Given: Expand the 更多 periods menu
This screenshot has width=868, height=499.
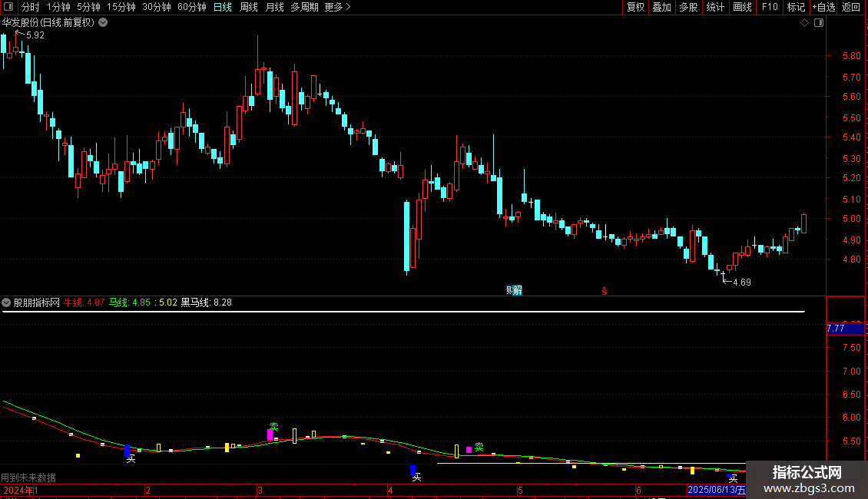Looking at the screenshot, I should (x=337, y=7).
